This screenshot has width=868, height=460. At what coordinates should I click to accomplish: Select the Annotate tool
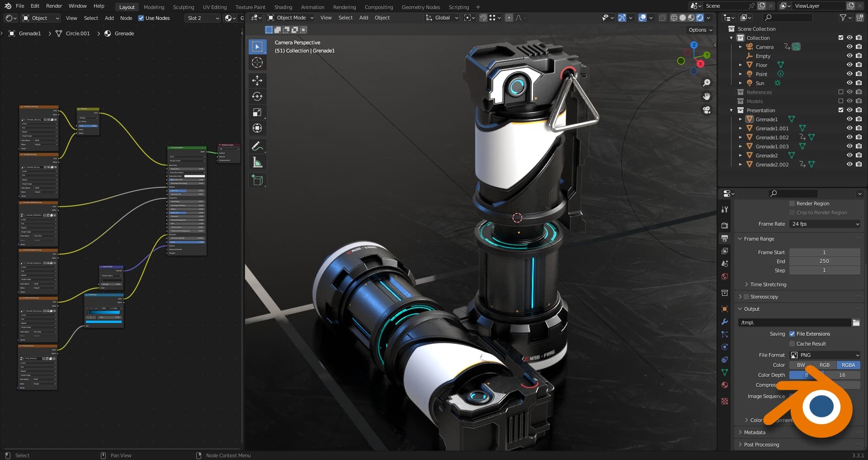(257, 146)
